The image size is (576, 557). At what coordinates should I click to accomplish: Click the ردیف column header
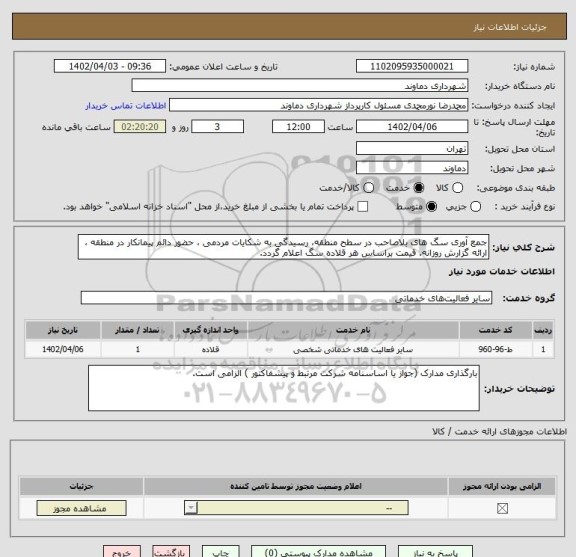pyautogui.click(x=543, y=330)
